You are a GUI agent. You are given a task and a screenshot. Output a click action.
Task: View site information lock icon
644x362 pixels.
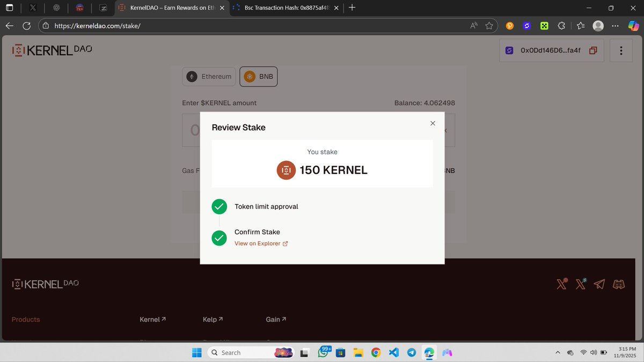[x=46, y=25]
